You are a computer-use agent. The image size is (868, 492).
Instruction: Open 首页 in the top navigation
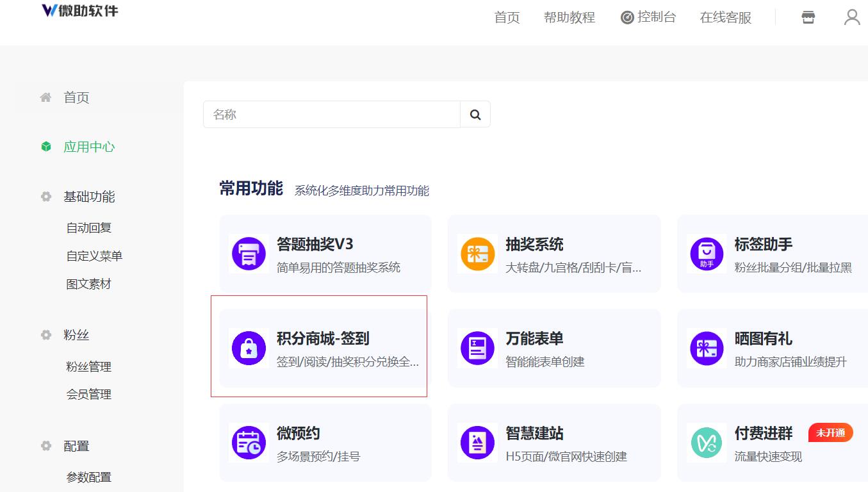click(x=507, y=17)
